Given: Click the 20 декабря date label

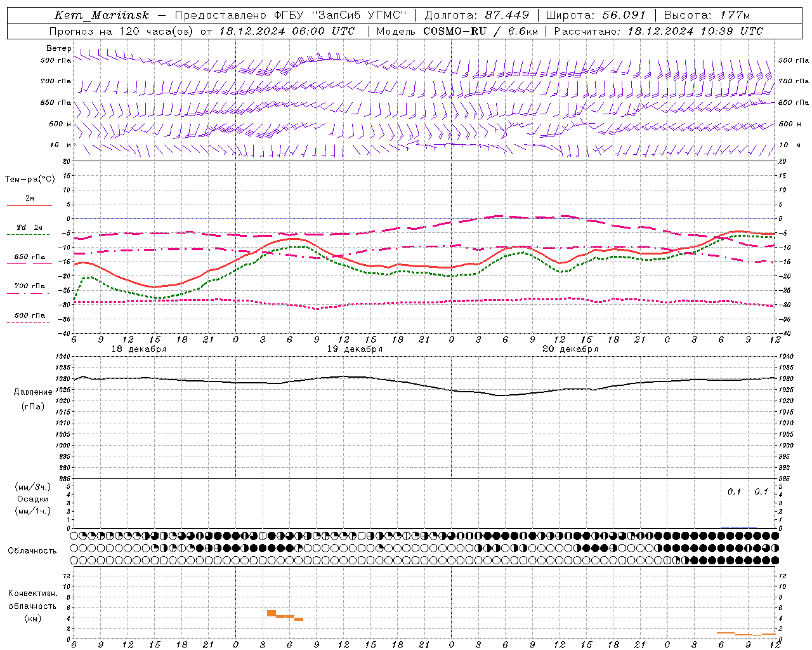Looking at the screenshot, I should tap(570, 349).
